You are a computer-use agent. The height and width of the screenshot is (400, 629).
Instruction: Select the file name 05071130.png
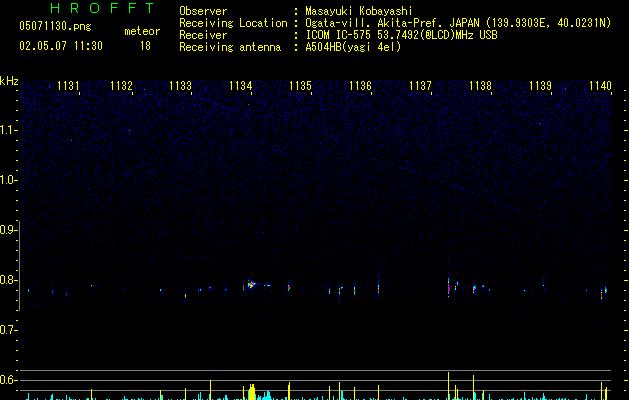click(55, 26)
